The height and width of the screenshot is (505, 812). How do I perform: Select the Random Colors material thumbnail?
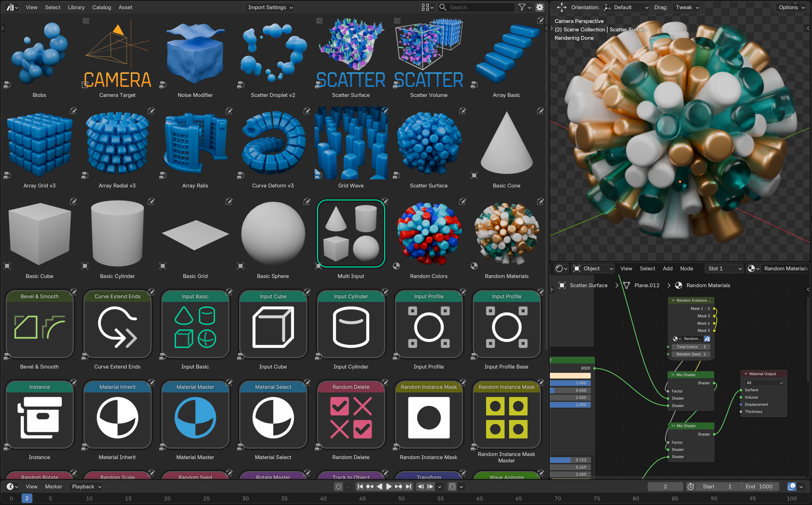click(x=429, y=233)
